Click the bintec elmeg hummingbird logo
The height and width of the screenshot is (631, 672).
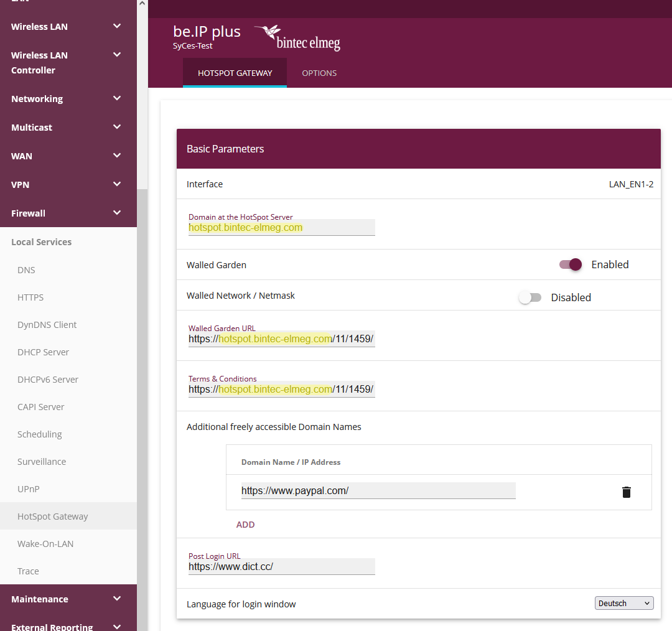(x=297, y=38)
